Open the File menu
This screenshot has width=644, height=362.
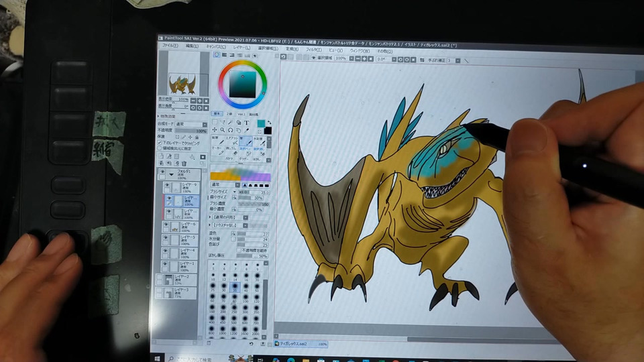point(170,45)
